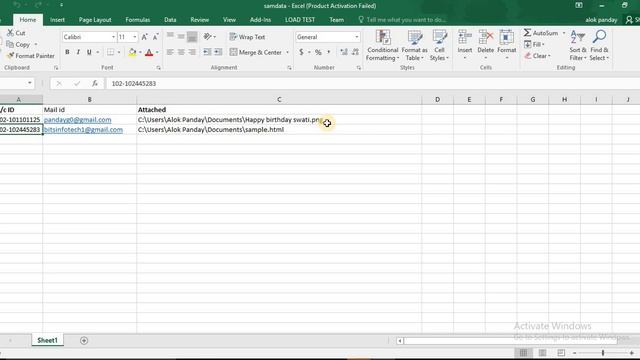Click the bitsinfotech1@gmail.com email link

click(x=83, y=129)
